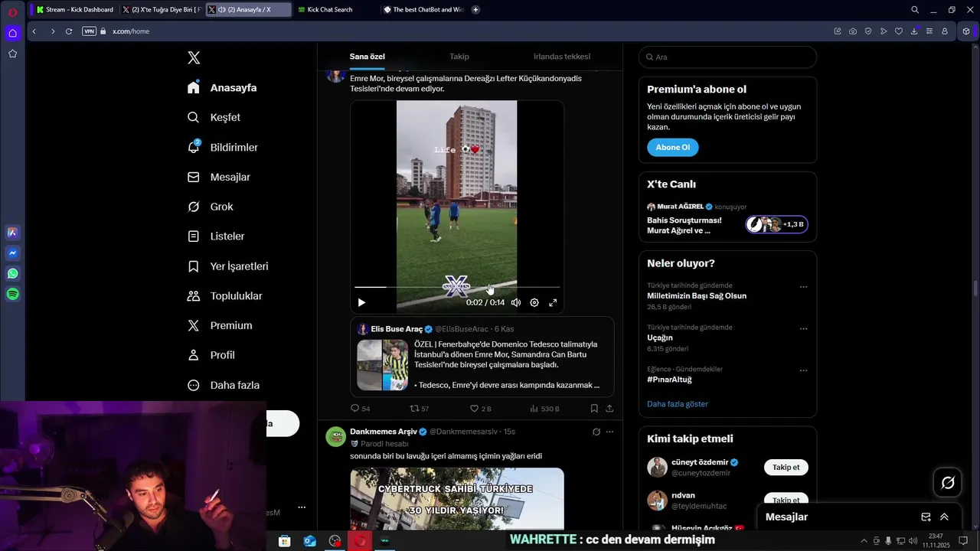Open Elis Buse Araç profile name

(397, 329)
